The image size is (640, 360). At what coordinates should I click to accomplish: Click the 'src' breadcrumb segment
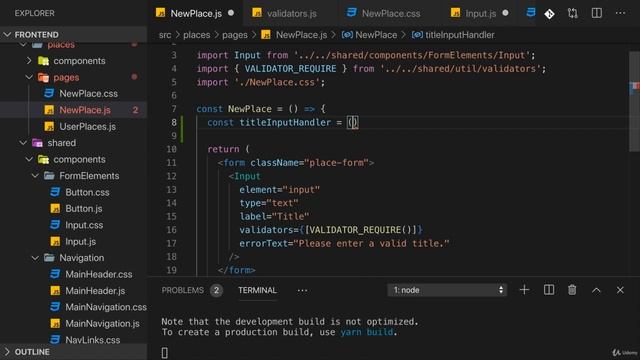pyautogui.click(x=165, y=35)
